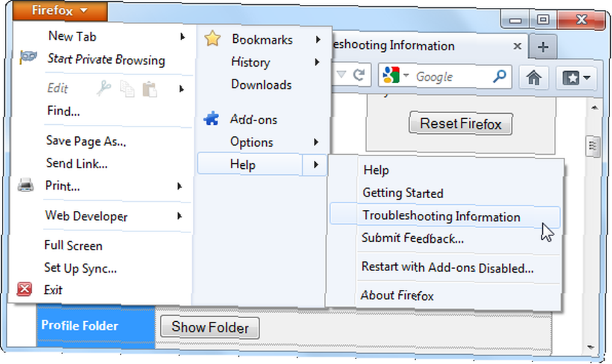Select Send Link... entry
612x364 pixels.
click(x=76, y=163)
